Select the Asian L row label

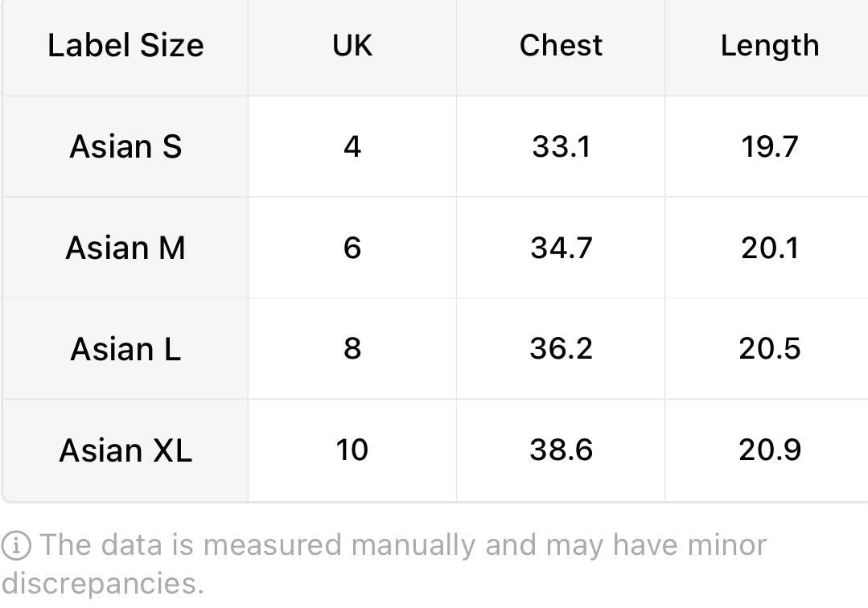pyautogui.click(x=125, y=349)
